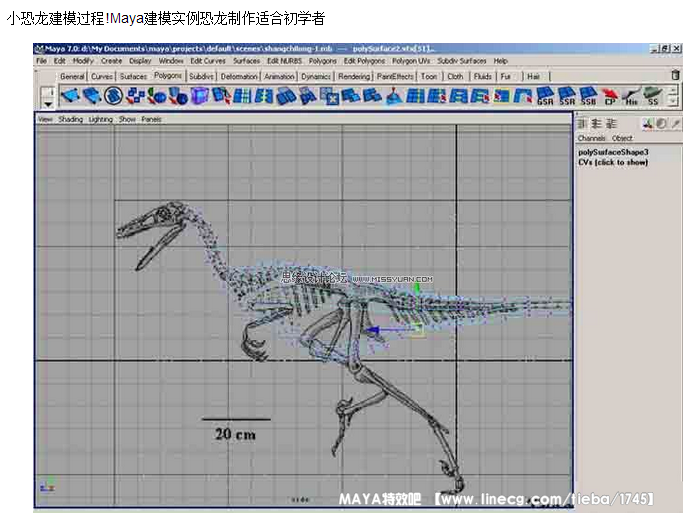Switch to the Toon shelf tab
The image size is (688, 516).
(x=429, y=76)
